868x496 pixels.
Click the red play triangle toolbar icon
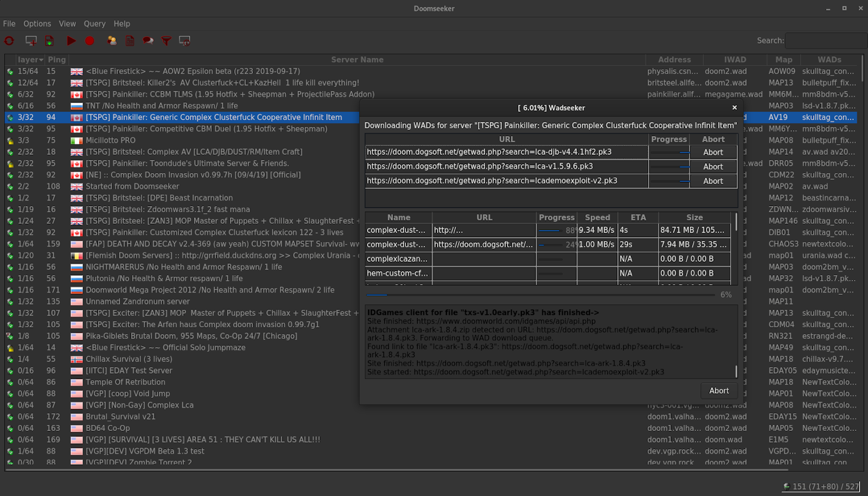coord(71,41)
